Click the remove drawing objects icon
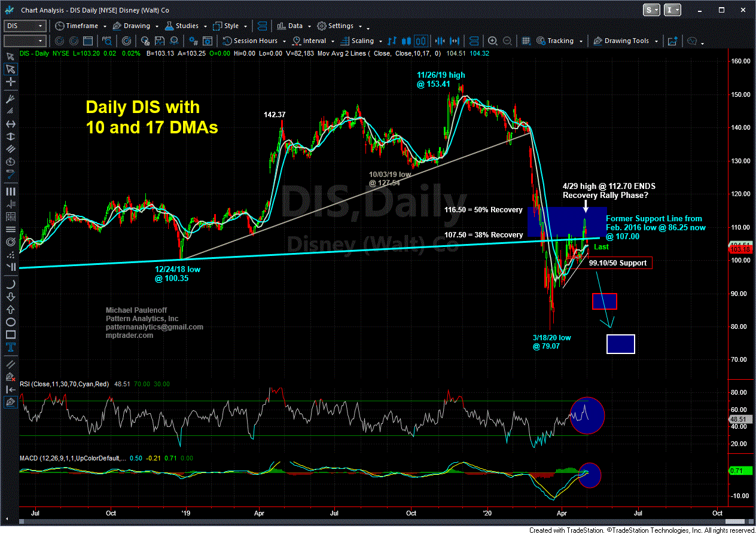Image resolution: width=756 pixels, height=534 pixels. click(x=10, y=376)
